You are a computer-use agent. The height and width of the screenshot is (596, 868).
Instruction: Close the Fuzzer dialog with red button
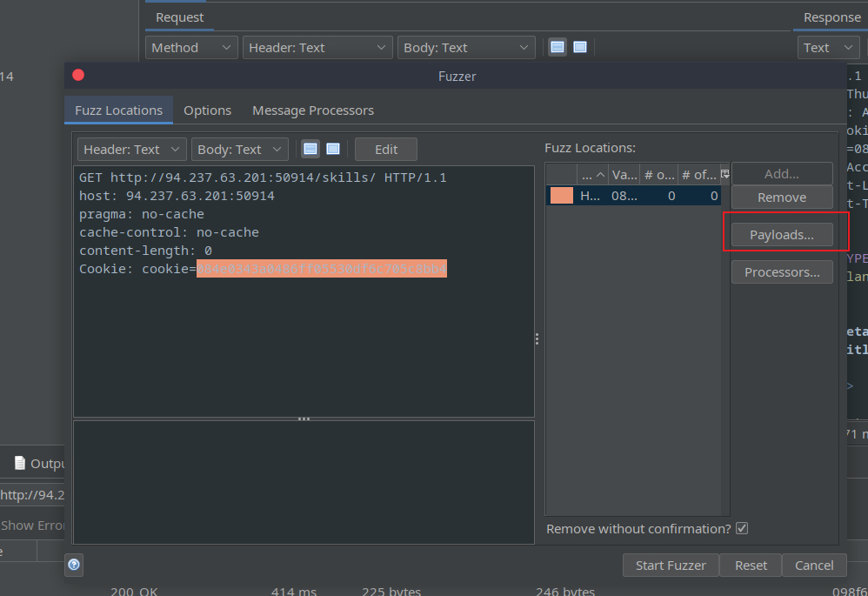pyautogui.click(x=78, y=75)
